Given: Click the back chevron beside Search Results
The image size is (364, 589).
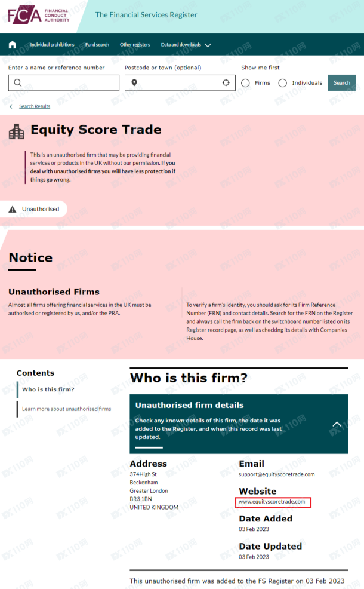Looking at the screenshot, I should (x=11, y=106).
